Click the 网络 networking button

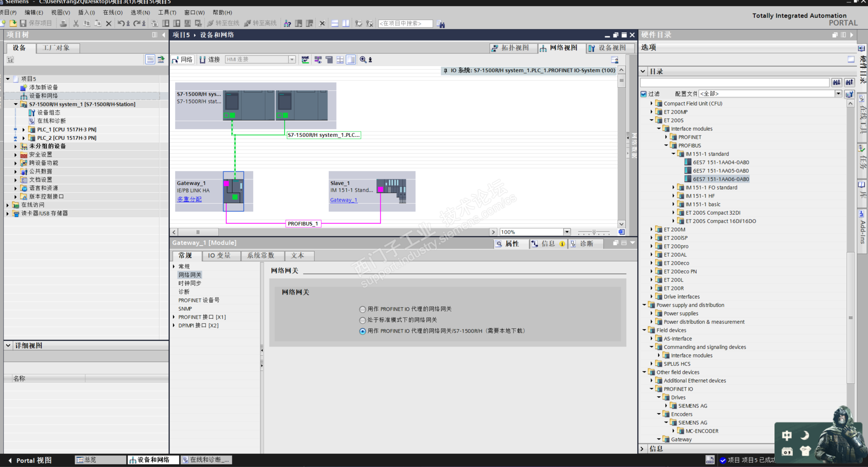tap(183, 60)
